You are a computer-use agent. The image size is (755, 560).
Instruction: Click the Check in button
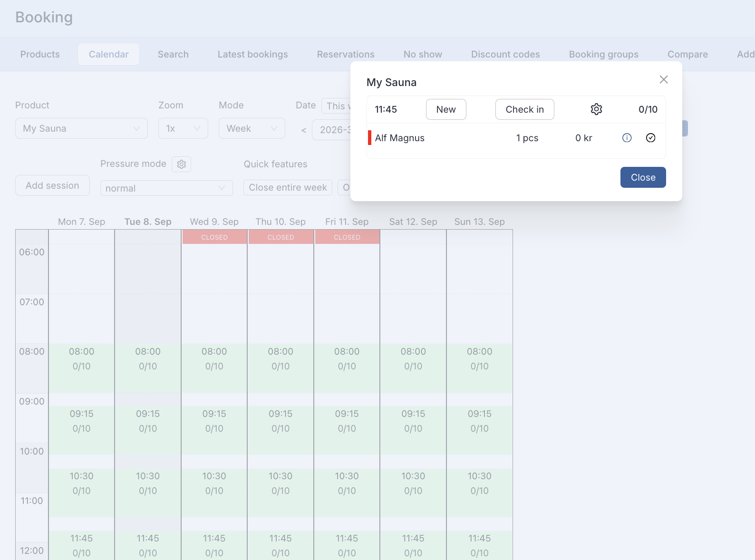coord(525,109)
